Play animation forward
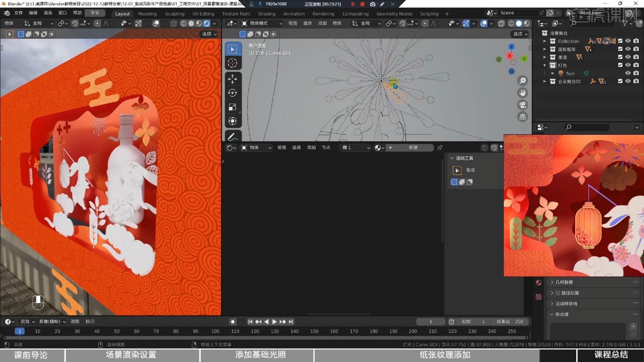The image size is (644, 362). (x=274, y=321)
